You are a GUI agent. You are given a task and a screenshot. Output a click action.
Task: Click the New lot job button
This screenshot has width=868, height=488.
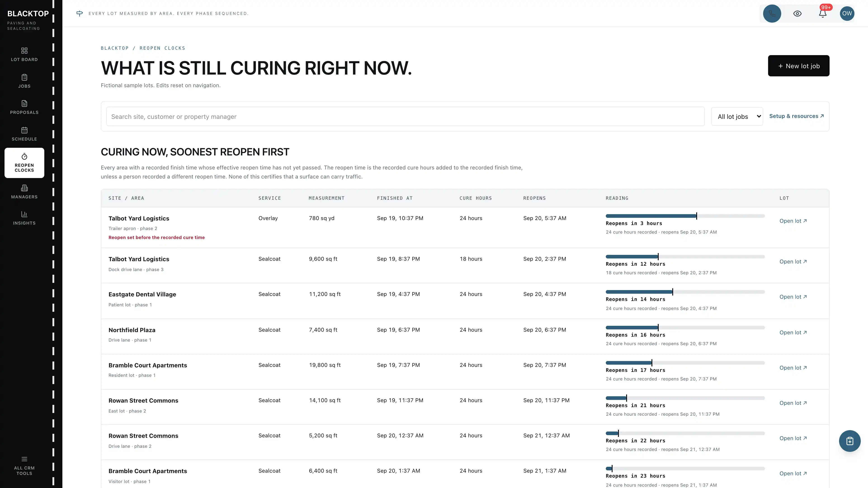799,66
